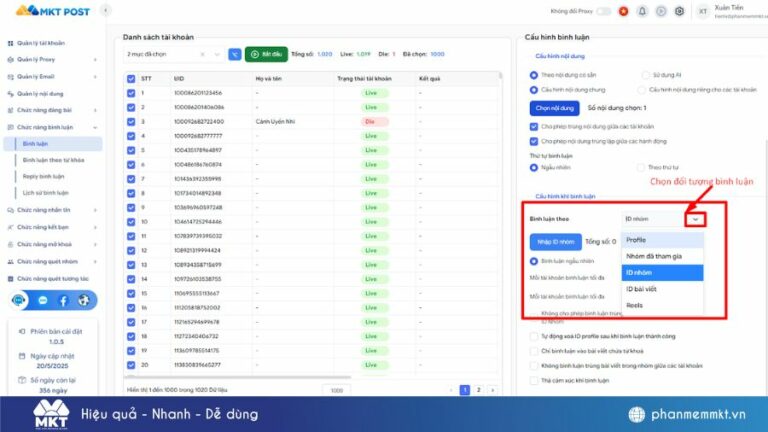The image size is (768, 432).
Task: Click current page 1 button
Action: [x=465, y=390]
